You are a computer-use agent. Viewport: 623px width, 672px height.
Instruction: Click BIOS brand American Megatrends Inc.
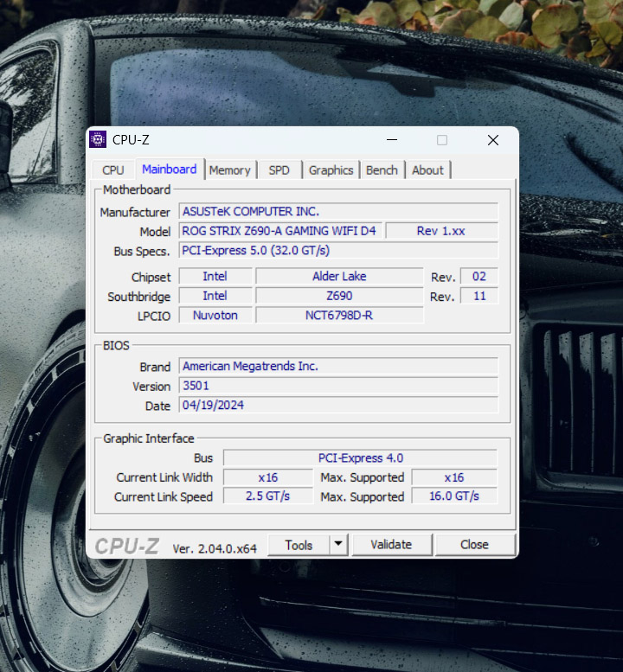coord(338,366)
